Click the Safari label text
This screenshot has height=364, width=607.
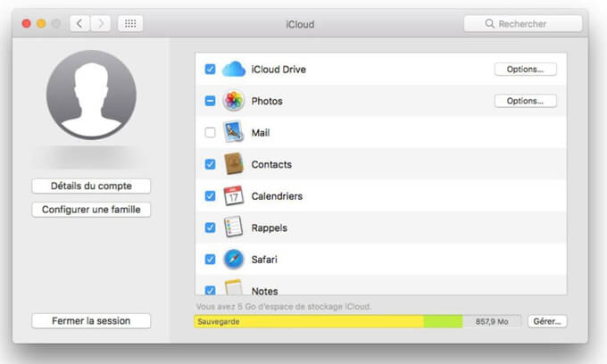click(264, 259)
